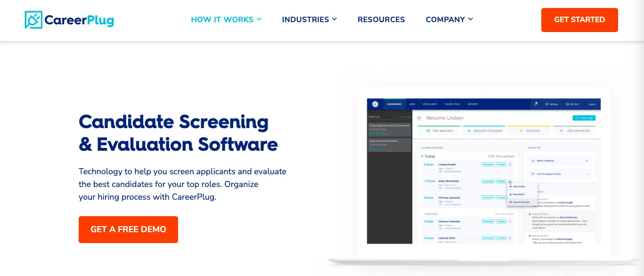The width and height of the screenshot is (644, 276).
Task: Click Scorecard for Lubosek Hnilo
Action: [488, 238]
